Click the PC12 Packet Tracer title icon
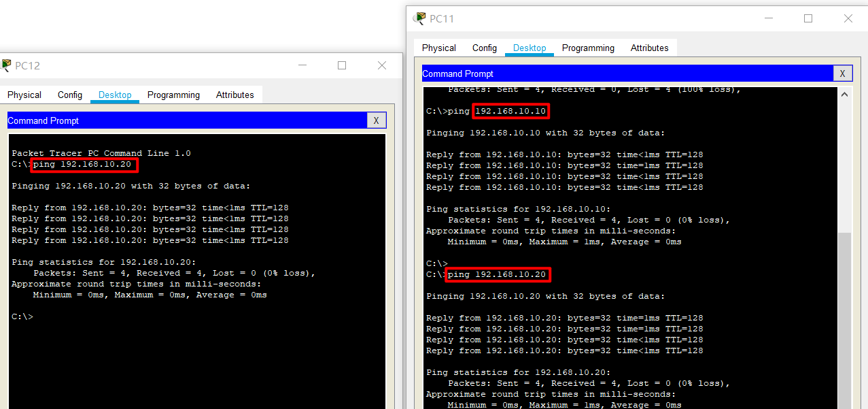The image size is (868, 409). [6, 65]
